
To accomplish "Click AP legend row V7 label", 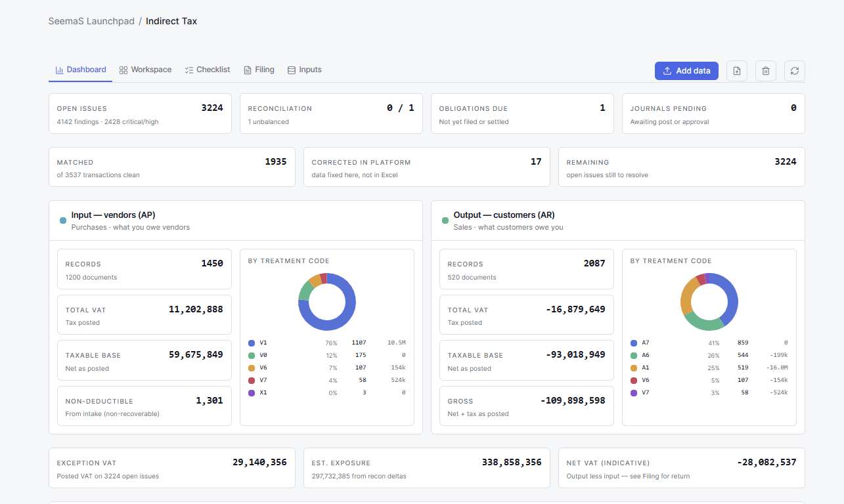I will [263, 380].
